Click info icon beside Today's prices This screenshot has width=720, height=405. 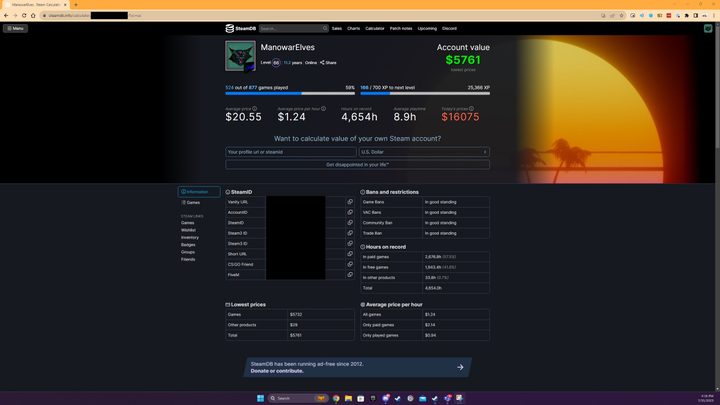tap(471, 109)
